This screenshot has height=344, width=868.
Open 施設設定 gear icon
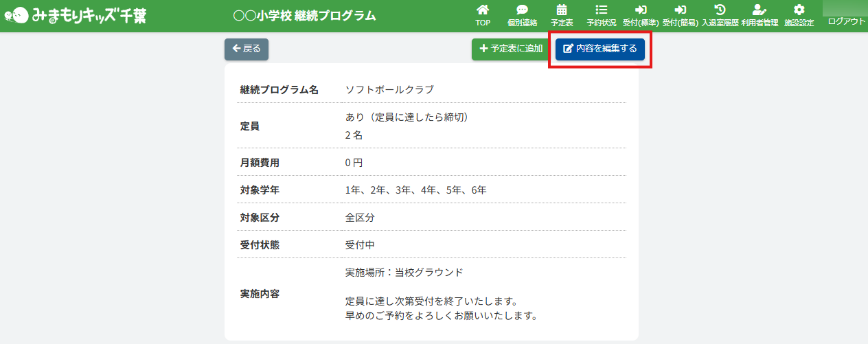(799, 10)
